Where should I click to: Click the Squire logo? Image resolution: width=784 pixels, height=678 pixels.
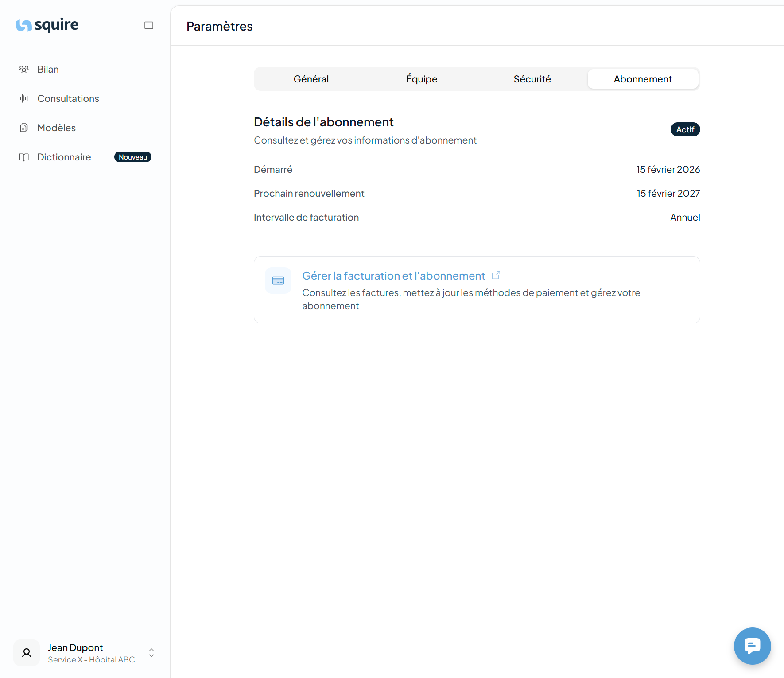[47, 25]
